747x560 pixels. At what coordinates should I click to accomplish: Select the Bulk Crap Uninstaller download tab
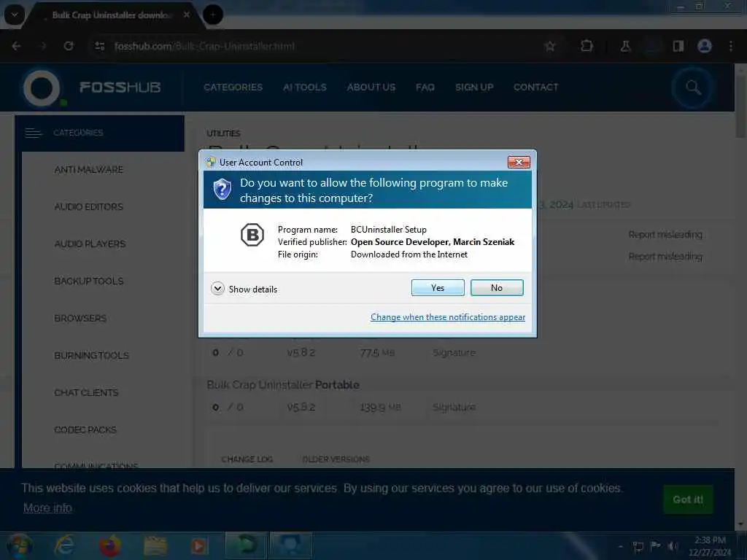coord(112,15)
